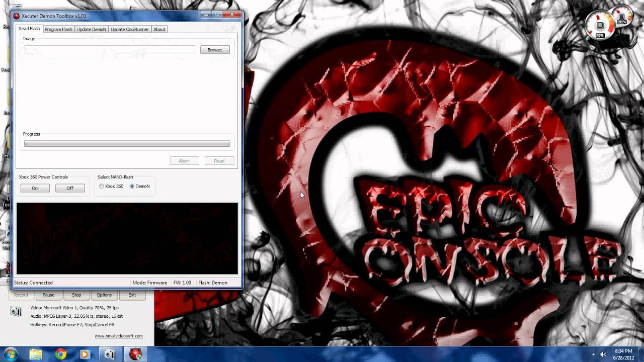
Task: Launch Google Chrome from the taskbar
Action: (61, 354)
